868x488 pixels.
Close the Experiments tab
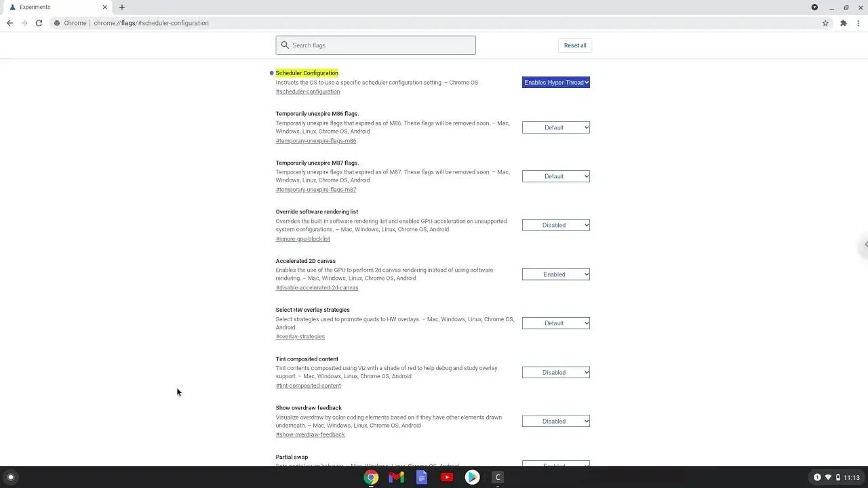point(104,7)
